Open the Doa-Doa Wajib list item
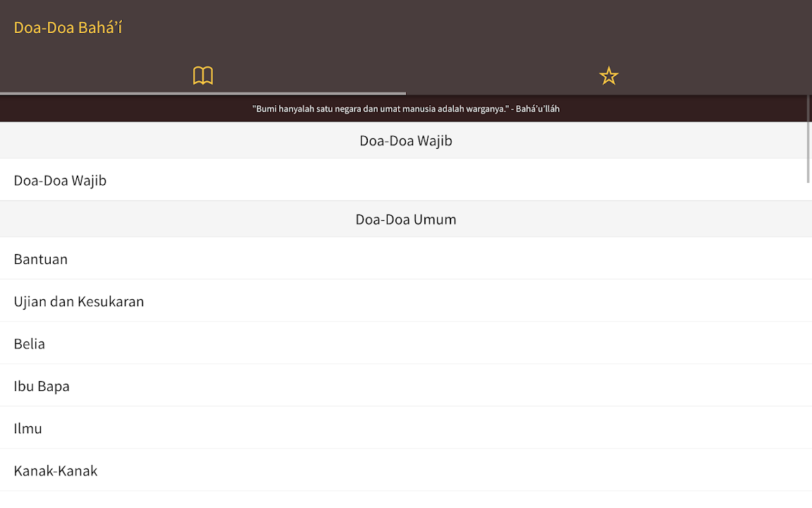This screenshot has width=812, height=508. click(61, 181)
